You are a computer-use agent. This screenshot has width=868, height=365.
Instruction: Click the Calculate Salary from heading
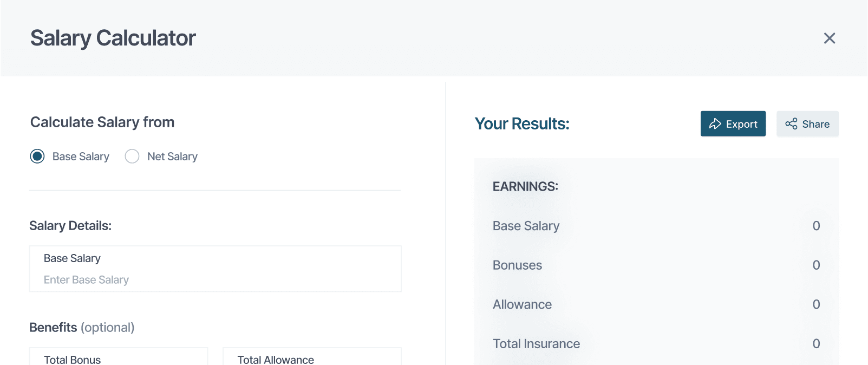click(x=102, y=122)
